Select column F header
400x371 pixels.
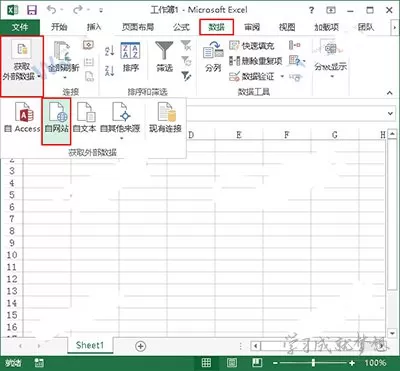pos(287,135)
